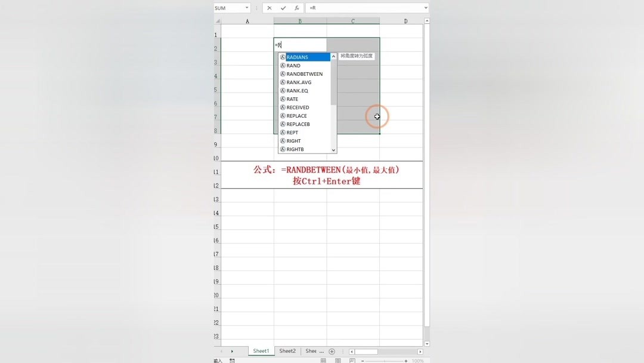
Task: Switch to the Sheet1 tab
Action: point(261,351)
